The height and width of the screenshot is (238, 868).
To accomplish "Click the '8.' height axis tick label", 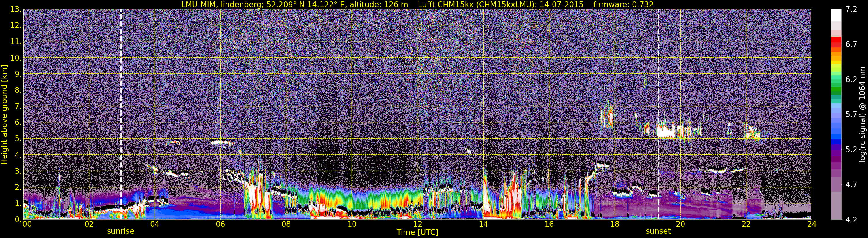I will pyautogui.click(x=18, y=90).
